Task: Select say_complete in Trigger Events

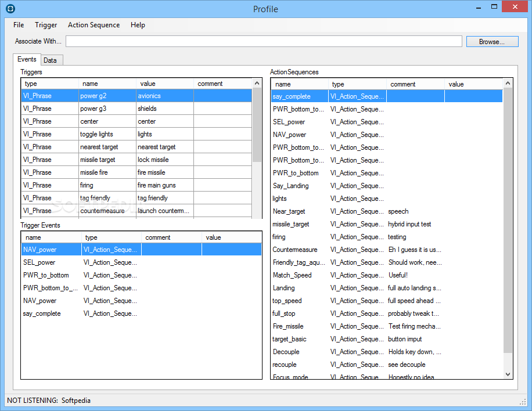Action: [x=142, y=313]
